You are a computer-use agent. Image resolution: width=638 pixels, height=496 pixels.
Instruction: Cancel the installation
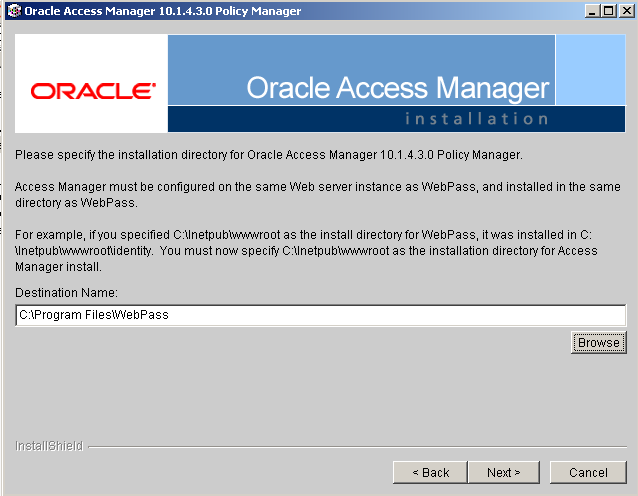[588, 472]
